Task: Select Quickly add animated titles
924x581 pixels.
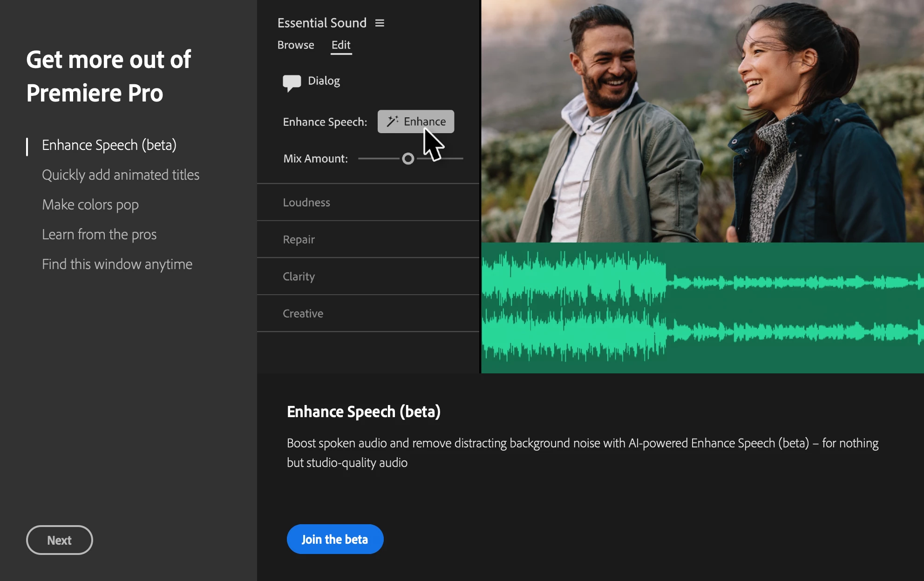Action: (x=121, y=175)
